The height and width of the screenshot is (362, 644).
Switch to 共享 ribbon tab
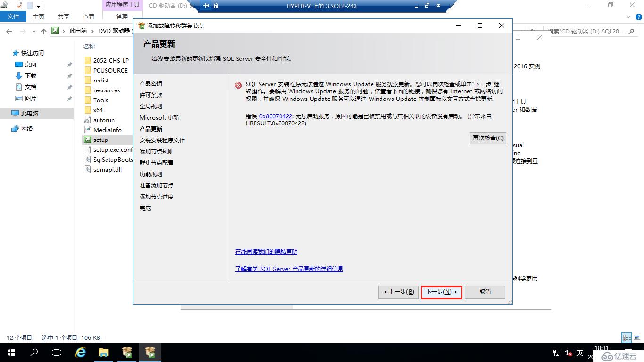coord(64,16)
